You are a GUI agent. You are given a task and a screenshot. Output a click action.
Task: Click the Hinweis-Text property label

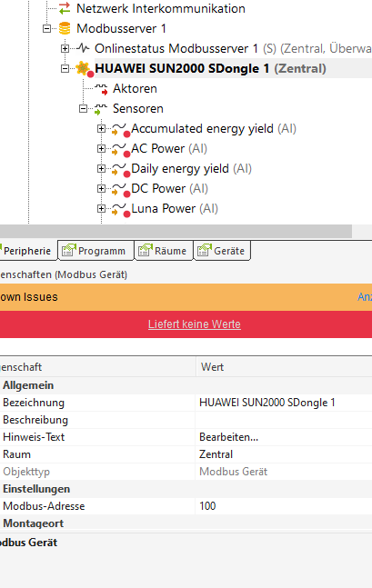(34, 437)
